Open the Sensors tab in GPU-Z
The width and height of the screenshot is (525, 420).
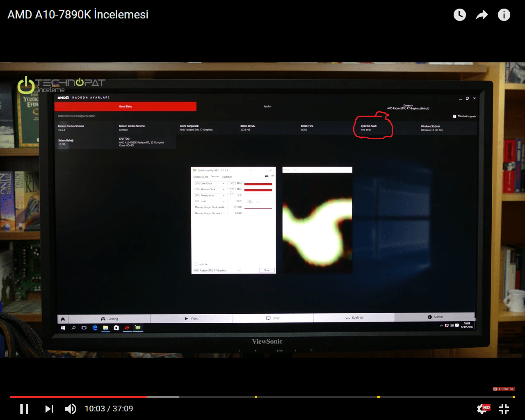[x=215, y=176]
